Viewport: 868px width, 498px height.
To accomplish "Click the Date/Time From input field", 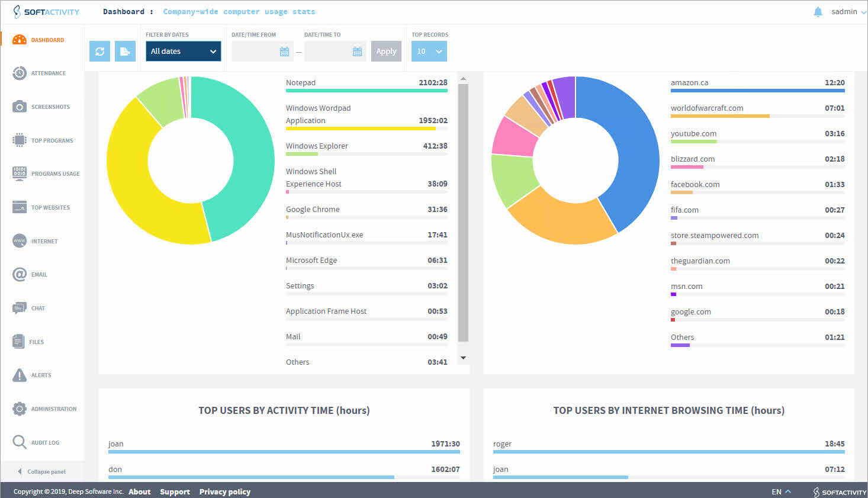I will (x=262, y=52).
